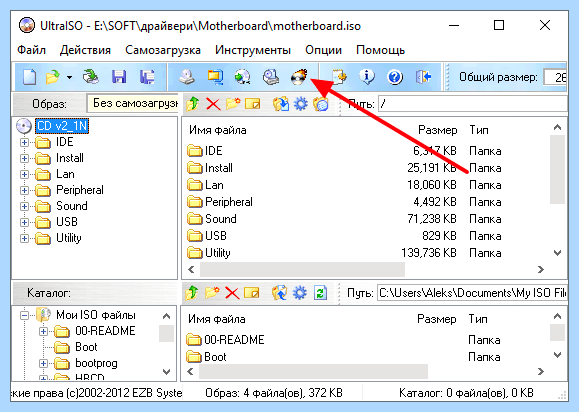Click the Exit door icon

click(424, 77)
